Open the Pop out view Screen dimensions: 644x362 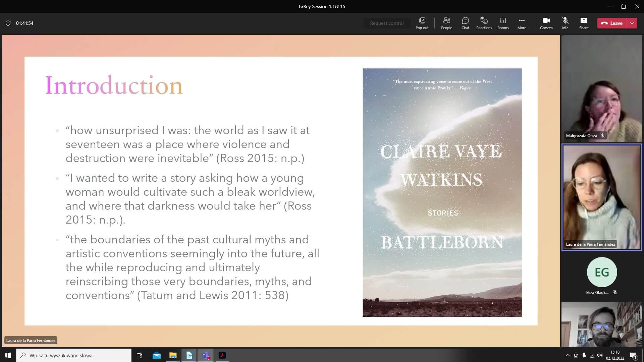coord(422,23)
